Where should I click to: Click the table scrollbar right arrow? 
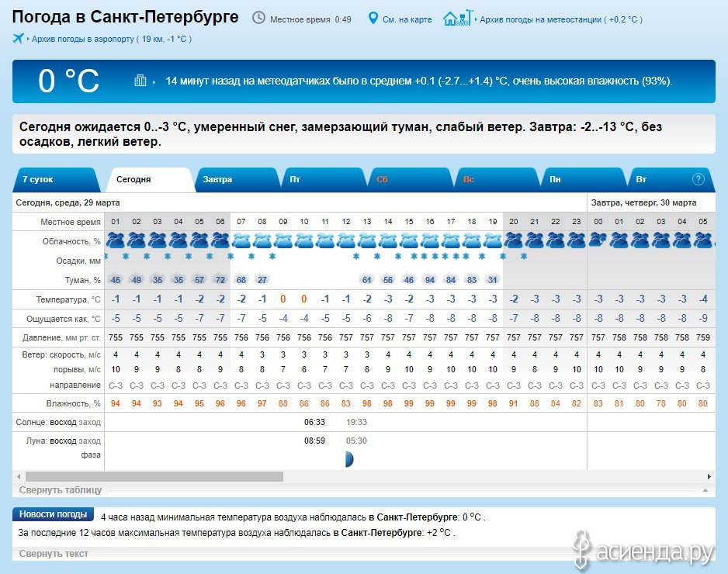709,476
